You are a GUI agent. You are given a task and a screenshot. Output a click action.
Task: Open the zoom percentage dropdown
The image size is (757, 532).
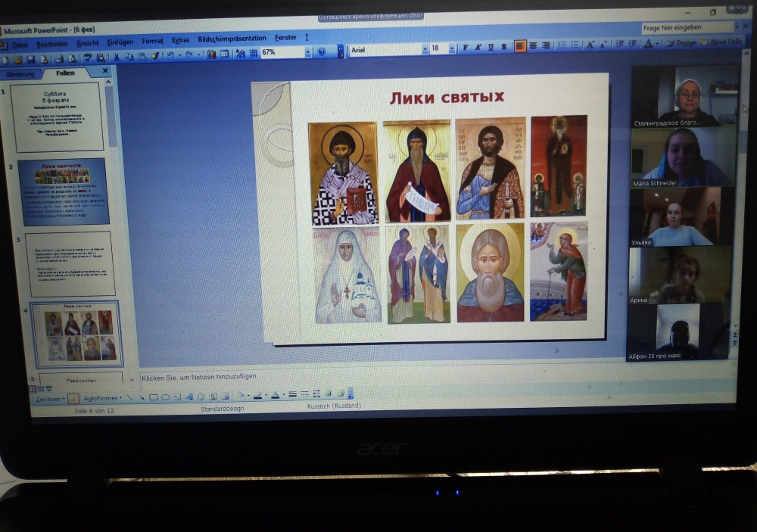coord(307,51)
